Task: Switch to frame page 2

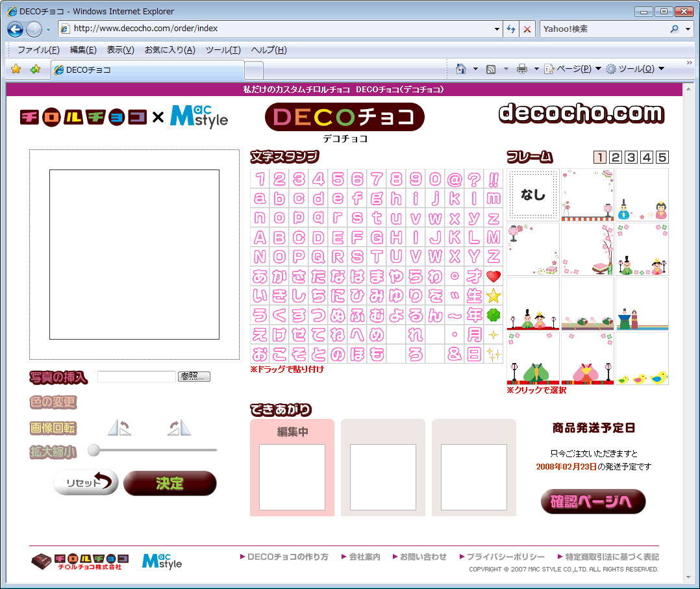Action: coord(615,157)
